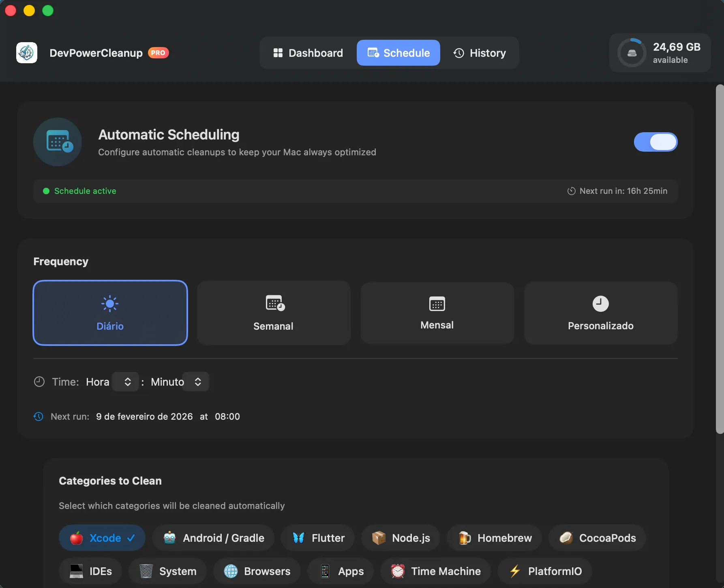Click the DevPowerCleanup app logo
The height and width of the screenshot is (588, 724).
[x=26, y=53]
